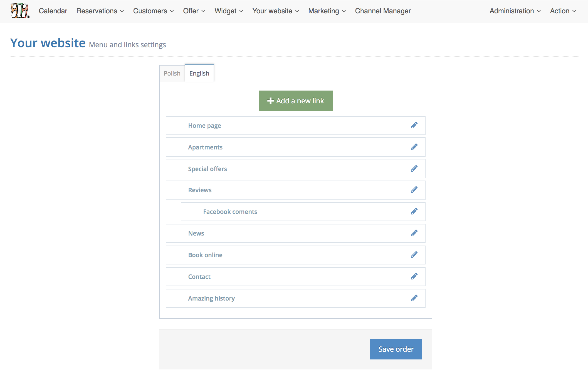The height and width of the screenshot is (375, 588).
Task: Open the Action dropdown
Action: pos(563,11)
